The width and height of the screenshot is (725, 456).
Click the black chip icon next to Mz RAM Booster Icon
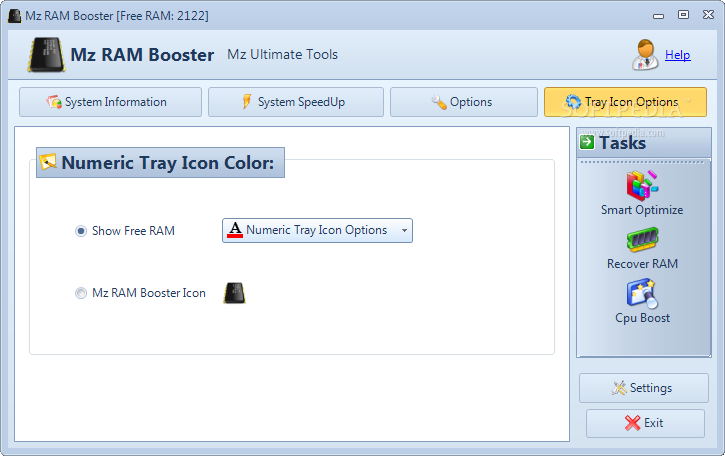tap(234, 293)
